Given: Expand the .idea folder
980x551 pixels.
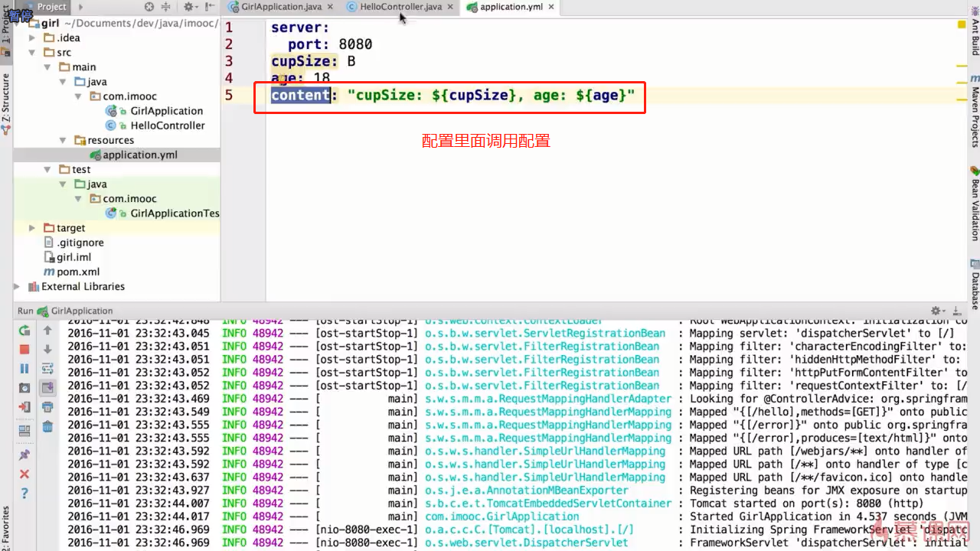Looking at the screenshot, I should [x=32, y=38].
